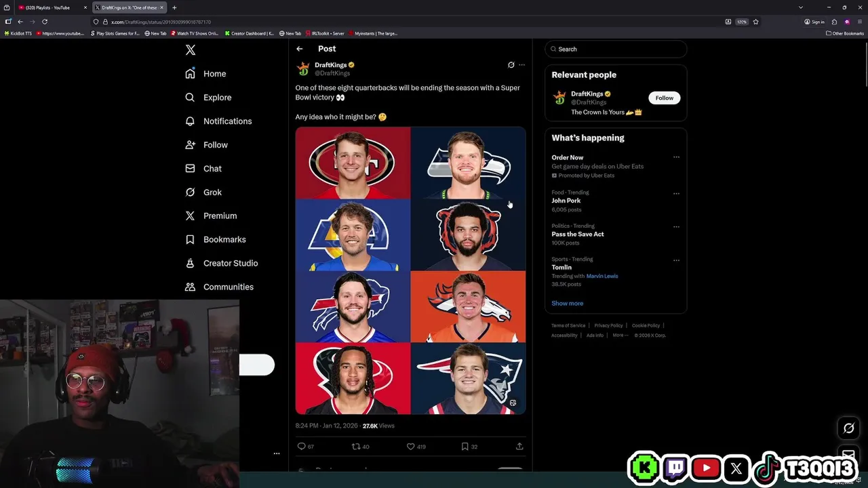Viewport: 868px width, 488px height.
Task: Click the repost icon with 40 reposts
Action: pyautogui.click(x=355, y=447)
